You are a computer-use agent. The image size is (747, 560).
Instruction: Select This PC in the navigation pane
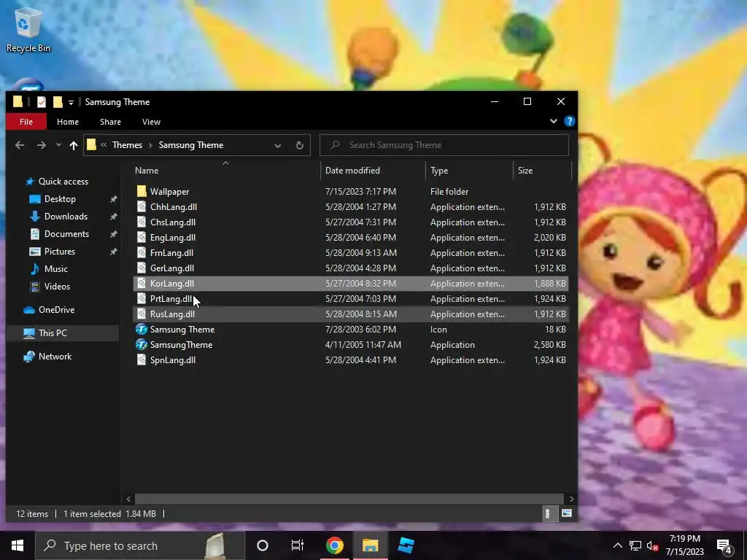[x=53, y=333]
